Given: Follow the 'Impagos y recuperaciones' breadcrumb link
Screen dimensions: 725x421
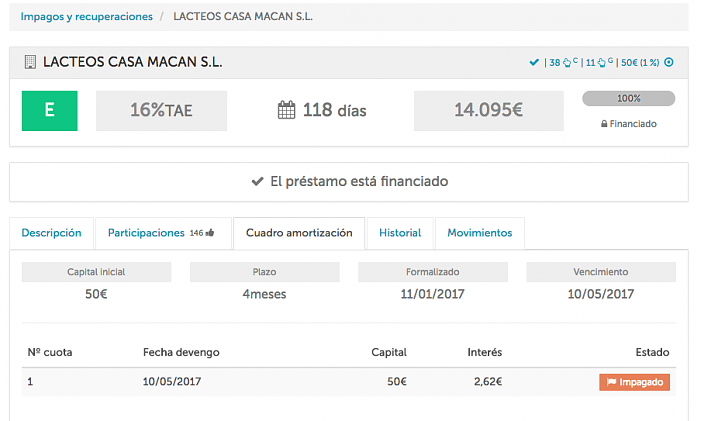Looking at the screenshot, I should [87, 17].
